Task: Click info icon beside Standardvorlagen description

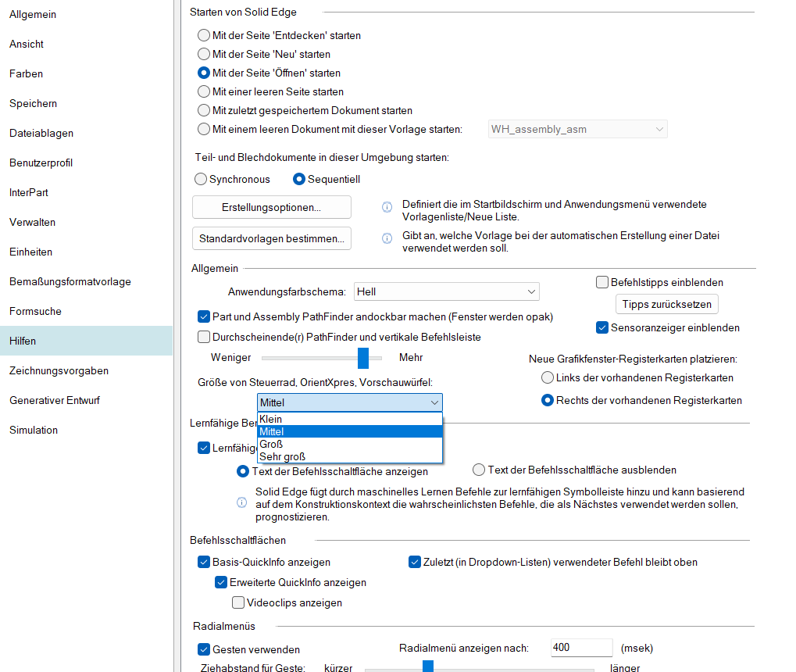Action: [387, 238]
